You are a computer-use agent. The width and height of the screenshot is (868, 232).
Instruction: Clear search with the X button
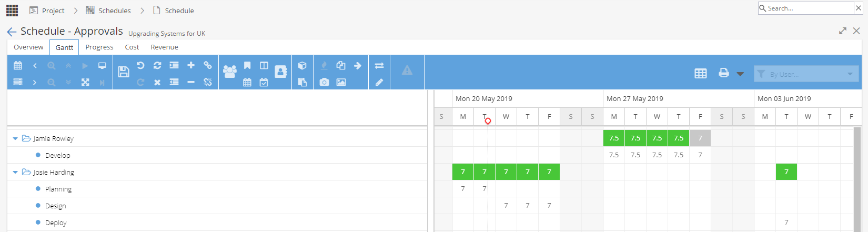(x=859, y=8)
